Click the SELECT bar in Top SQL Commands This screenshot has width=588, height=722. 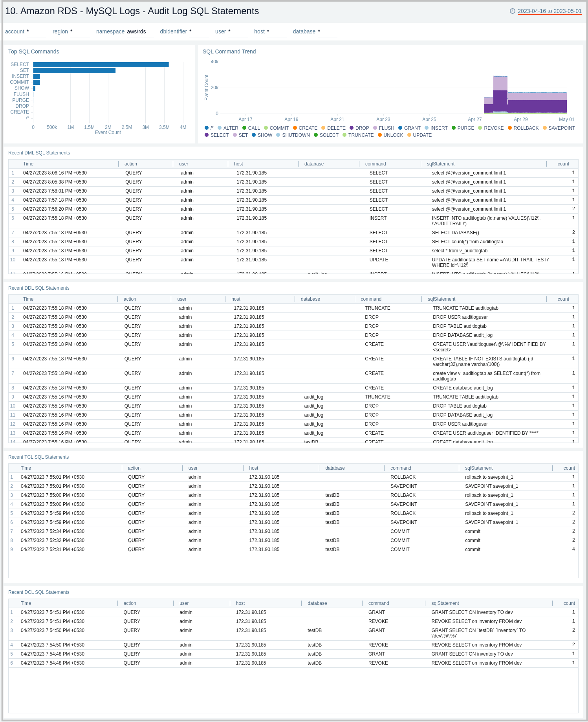point(101,64)
